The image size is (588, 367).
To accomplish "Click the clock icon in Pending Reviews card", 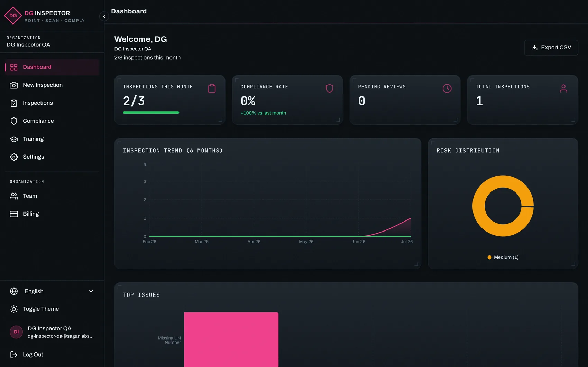I will tap(447, 88).
